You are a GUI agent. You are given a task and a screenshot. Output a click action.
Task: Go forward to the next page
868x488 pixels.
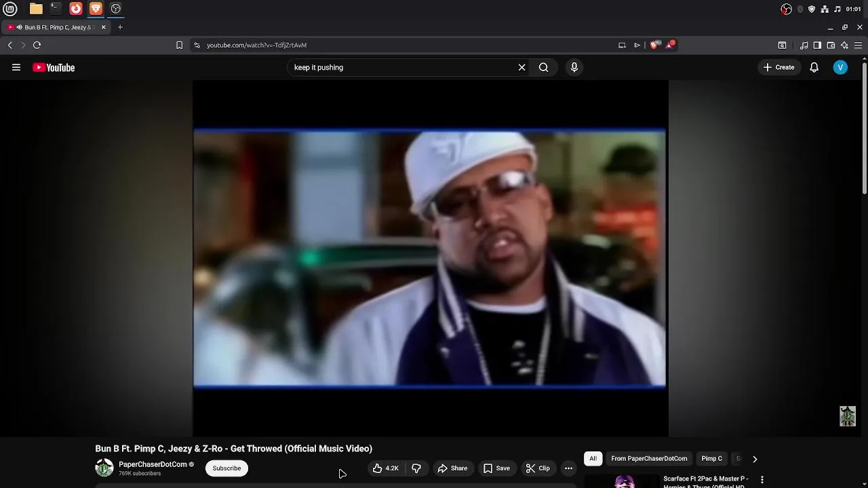click(23, 45)
